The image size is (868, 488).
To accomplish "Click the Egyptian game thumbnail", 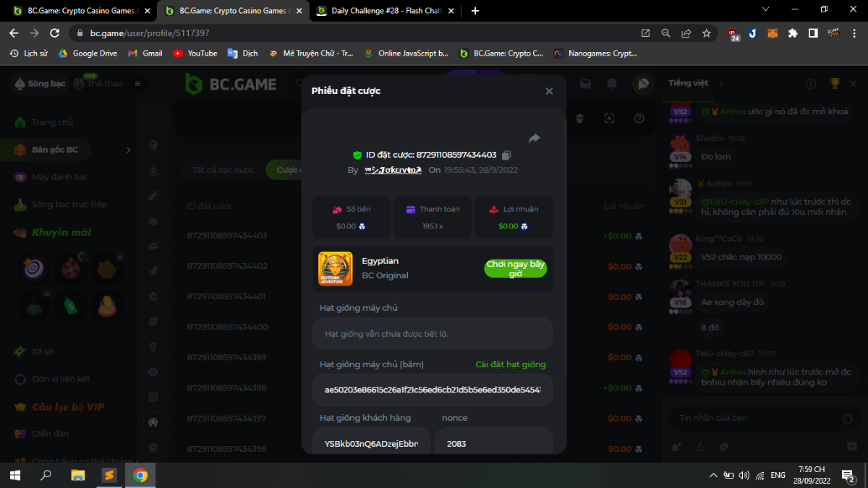I will 336,268.
